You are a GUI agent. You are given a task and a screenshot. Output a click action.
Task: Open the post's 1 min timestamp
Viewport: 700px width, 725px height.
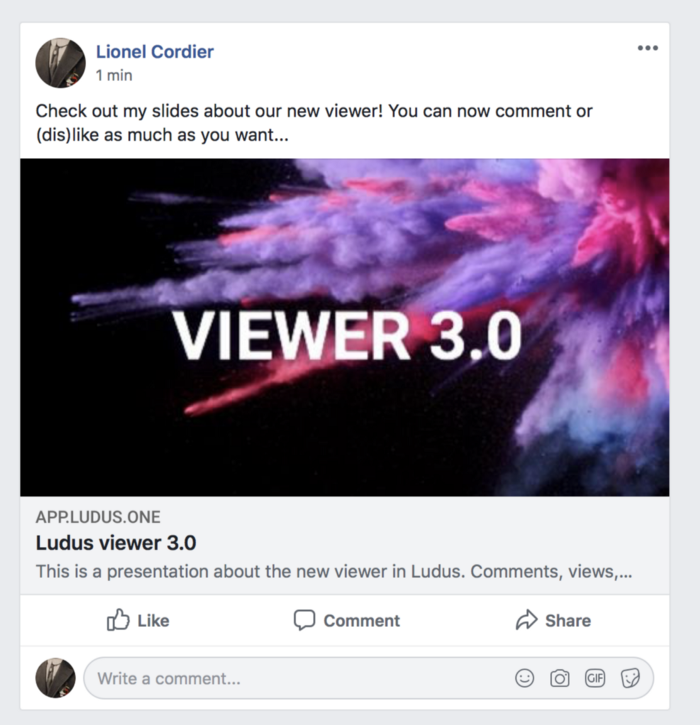114,75
